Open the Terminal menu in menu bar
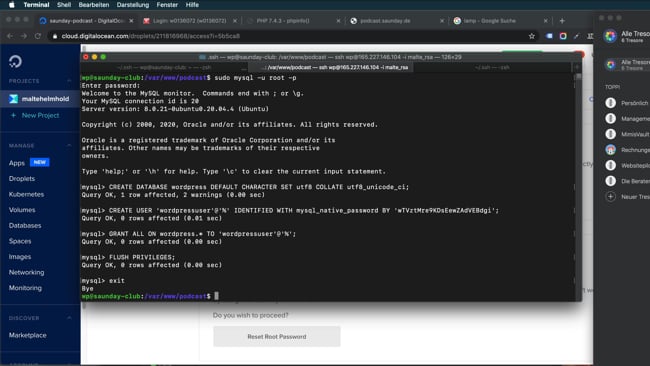 (36, 5)
